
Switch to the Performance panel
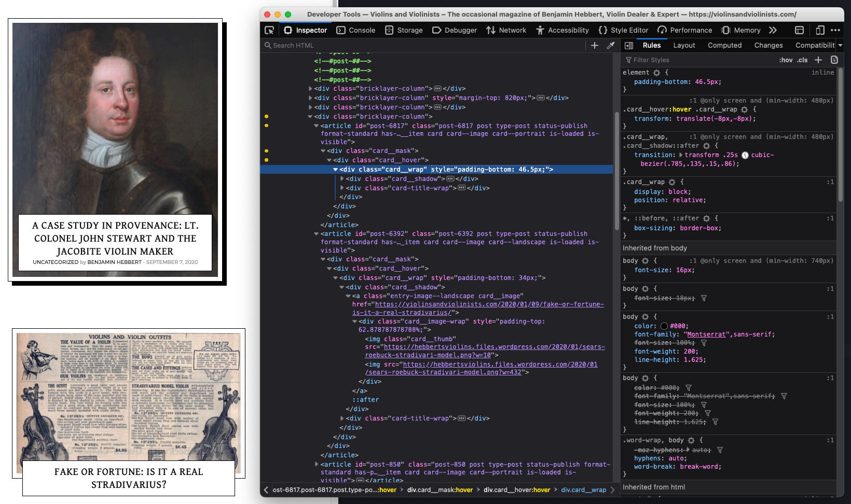pyautogui.click(x=685, y=30)
